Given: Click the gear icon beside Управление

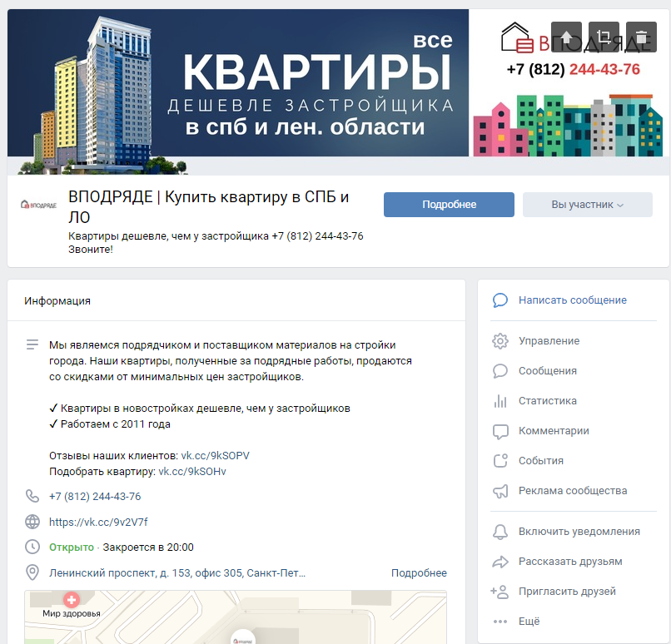Looking at the screenshot, I should (x=500, y=341).
